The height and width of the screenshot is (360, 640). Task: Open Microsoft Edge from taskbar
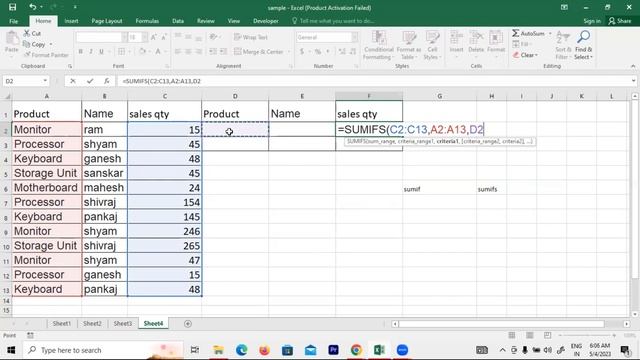(x=241, y=350)
